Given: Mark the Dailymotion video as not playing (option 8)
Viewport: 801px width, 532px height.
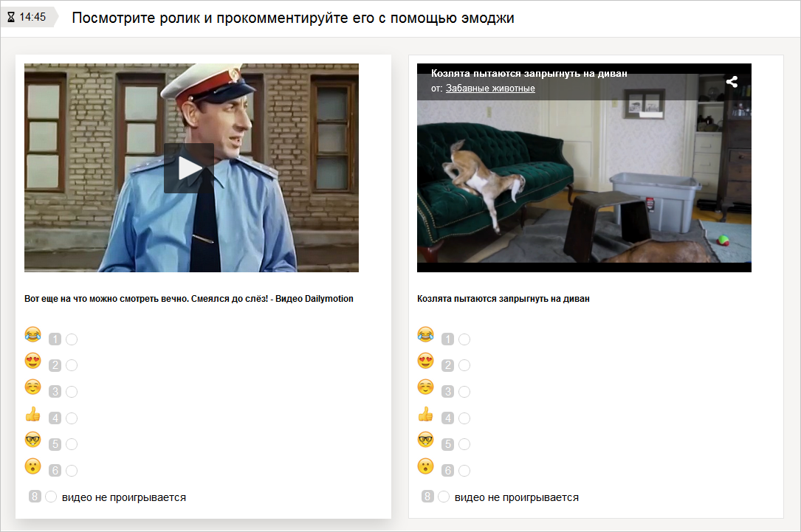Looking at the screenshot, I should (51, 497).
